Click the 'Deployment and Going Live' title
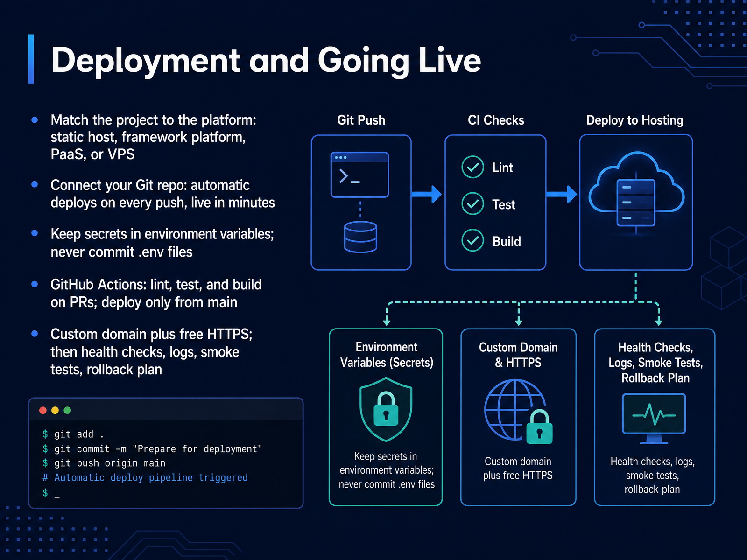747x560 pixels. (x=266, y=60)
